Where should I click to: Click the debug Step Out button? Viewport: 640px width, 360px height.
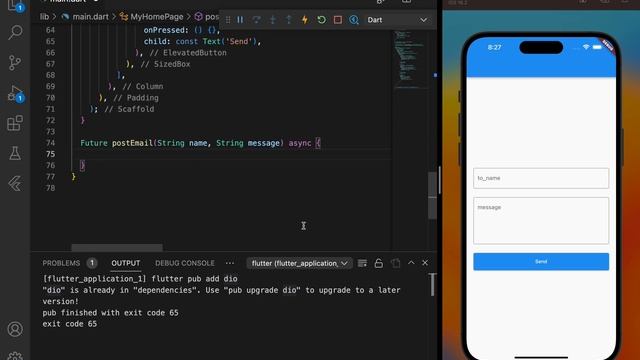[x=289, y=20]
